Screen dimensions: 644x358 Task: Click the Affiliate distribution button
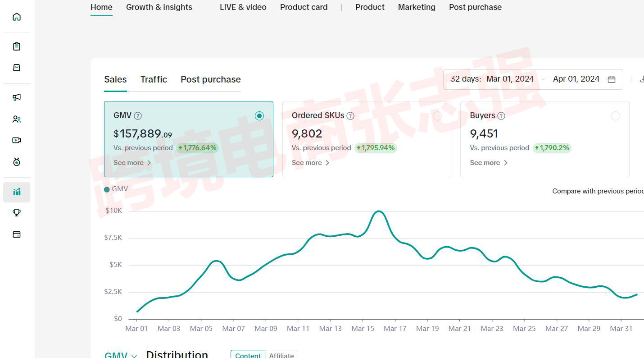coord(281,355)
